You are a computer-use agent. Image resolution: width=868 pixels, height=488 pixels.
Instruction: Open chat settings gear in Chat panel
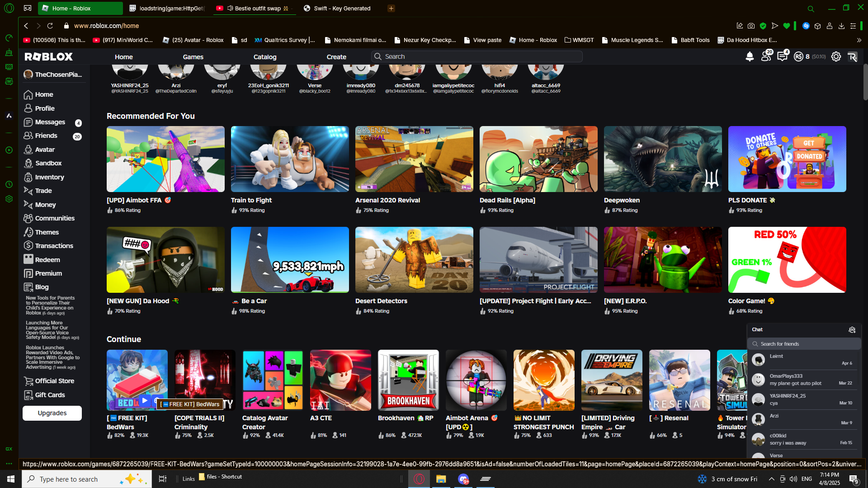852,330
